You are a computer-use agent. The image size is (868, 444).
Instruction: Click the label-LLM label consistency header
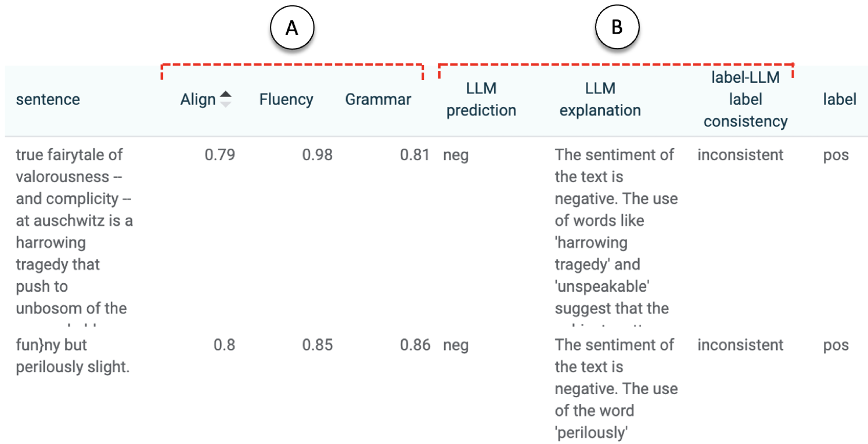pos(745,100)
